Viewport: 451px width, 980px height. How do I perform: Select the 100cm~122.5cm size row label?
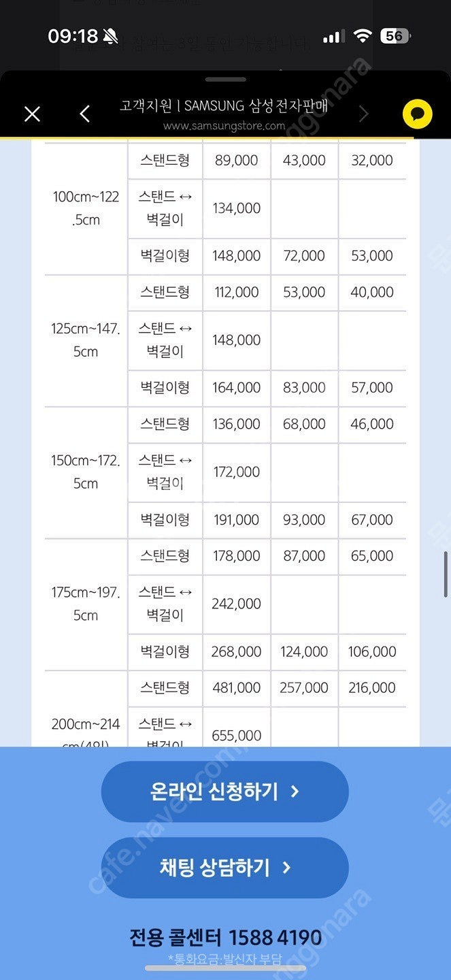coord(86,208)
